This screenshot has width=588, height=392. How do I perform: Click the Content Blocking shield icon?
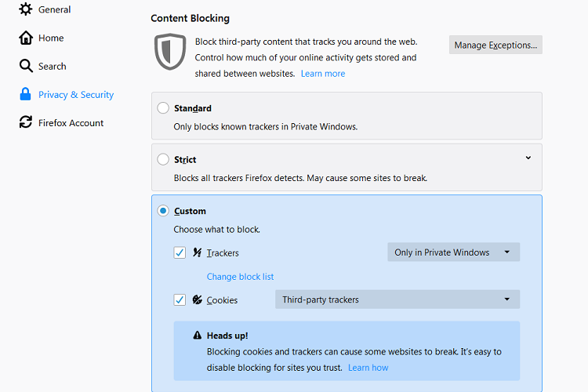coord(169,52)
